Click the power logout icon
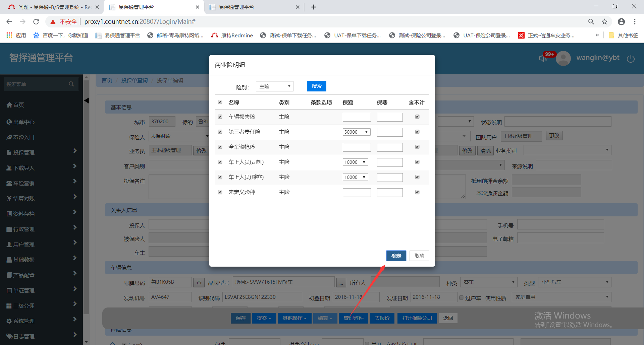The height and width of the screenshot is (345, 644). pos(631,59)
